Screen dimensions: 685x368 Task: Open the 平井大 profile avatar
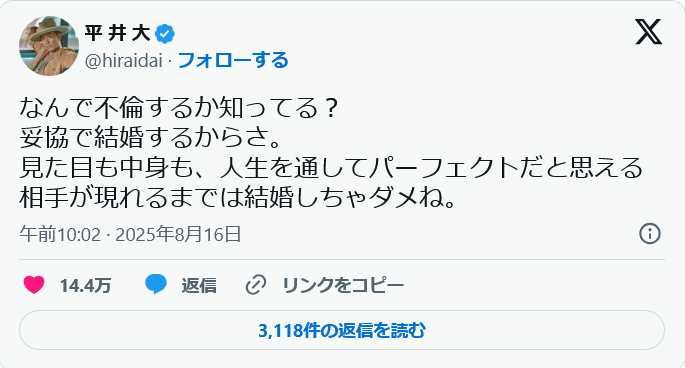pyautogui.click(x=49, y=46)
